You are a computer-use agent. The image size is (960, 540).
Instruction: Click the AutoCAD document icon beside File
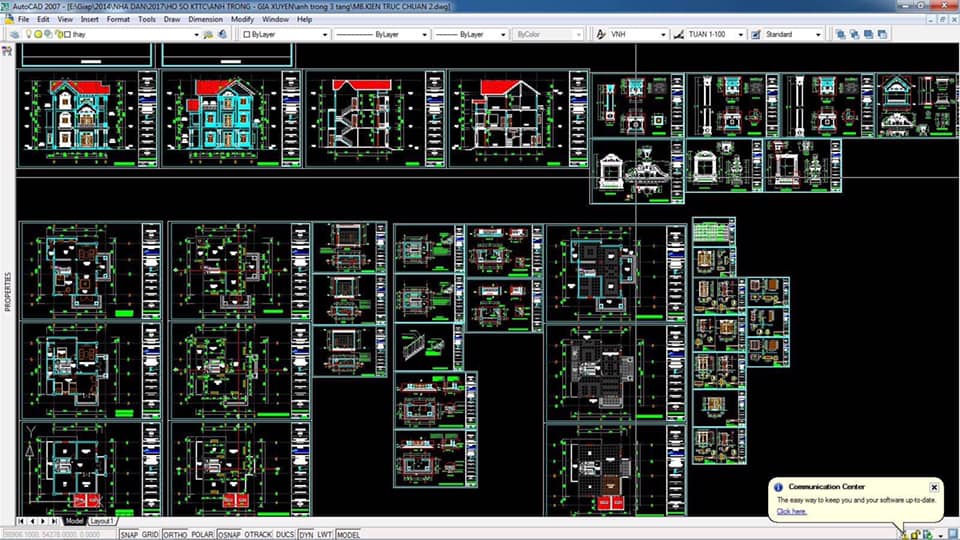coord(9,20)
